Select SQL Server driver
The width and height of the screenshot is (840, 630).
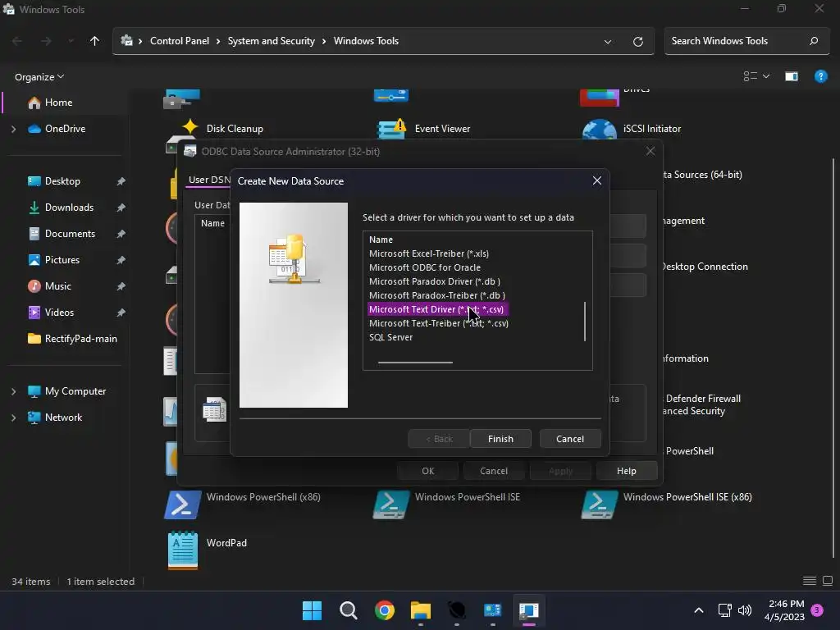pos(391,337)
